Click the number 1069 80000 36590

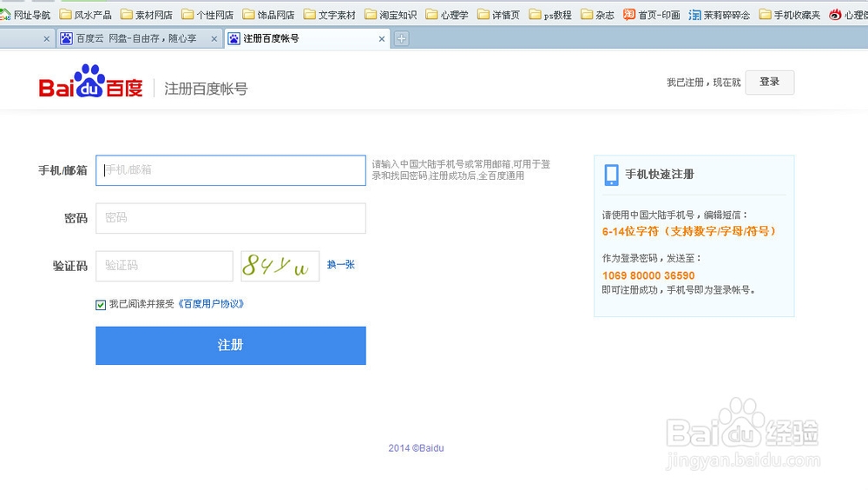click(x=648, y=275)
